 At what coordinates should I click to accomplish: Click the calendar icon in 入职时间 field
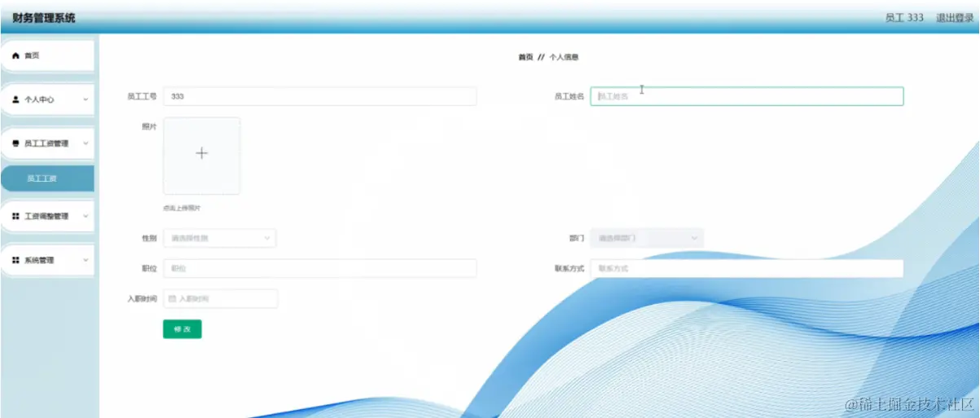[172, 299]
